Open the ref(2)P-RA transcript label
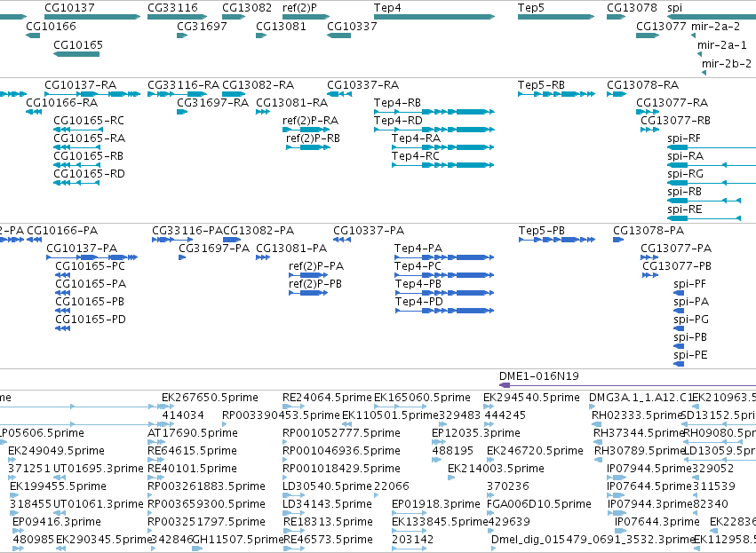This screenshot has width=756, height=553. [x=311, y=120]
